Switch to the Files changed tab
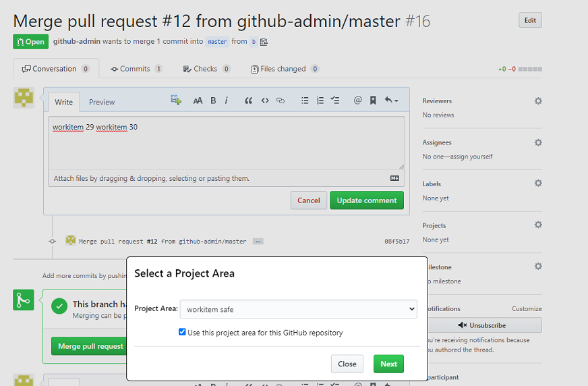This screenshot has height=386, width=588. [285, 69]
